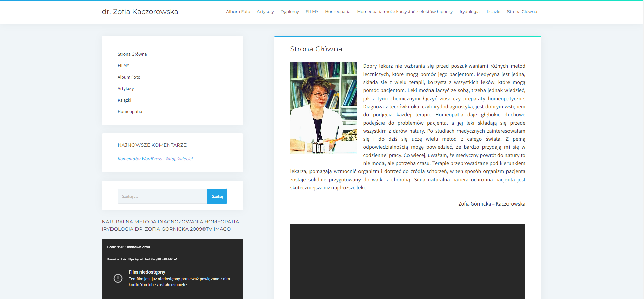This screenshot has height=299, width=644.
Task: Select Homeopatia in sidebar menu
Action: [130, 112]
